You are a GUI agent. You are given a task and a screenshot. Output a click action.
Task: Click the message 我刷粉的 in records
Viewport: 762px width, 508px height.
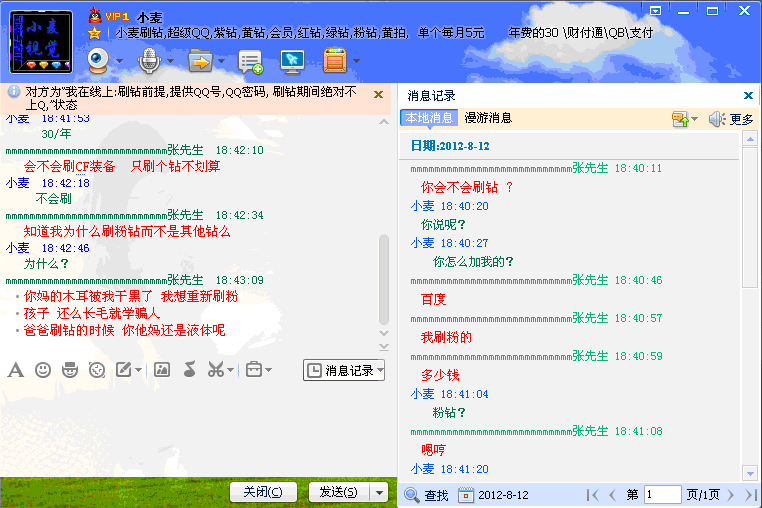click(446, 337)
